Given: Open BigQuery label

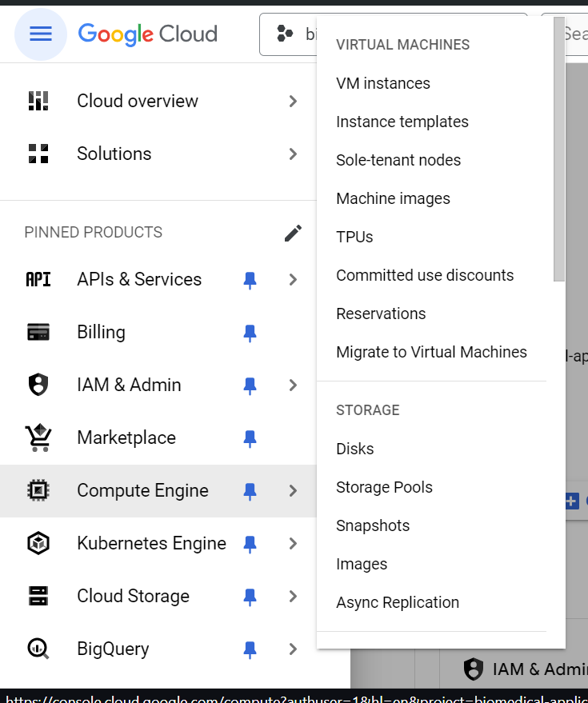Looking at the screenshot, I should point(113,649).
